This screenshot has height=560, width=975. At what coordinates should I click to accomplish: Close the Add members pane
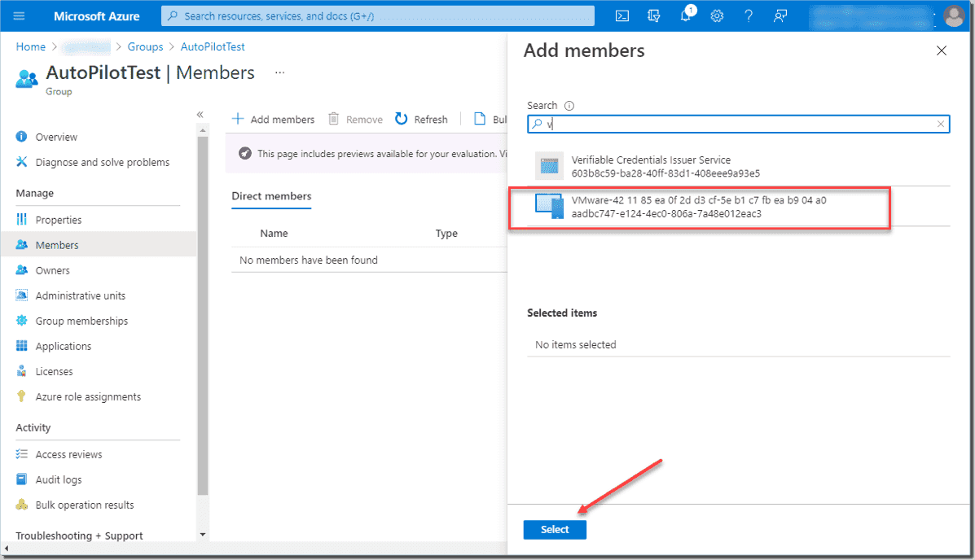point(942,50)
